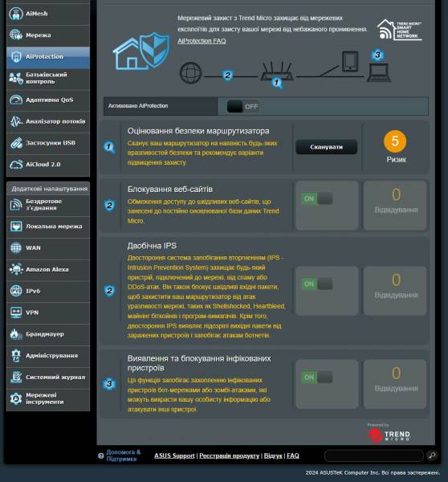
Task: Click the internet globe in diagram
Action: pos(190,73)
